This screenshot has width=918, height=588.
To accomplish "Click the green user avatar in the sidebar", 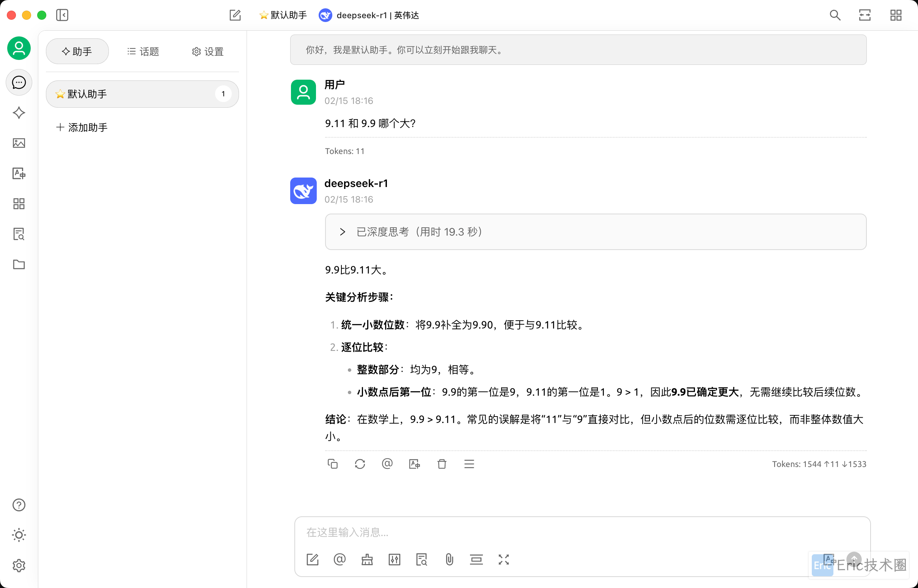I will pyautogui.click(x=19, y=48).
